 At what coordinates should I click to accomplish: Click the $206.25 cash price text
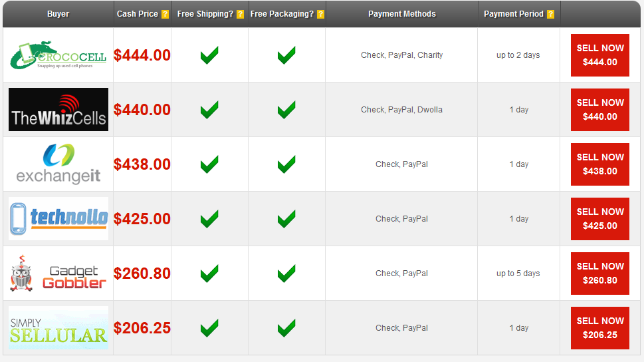[142, 328]
